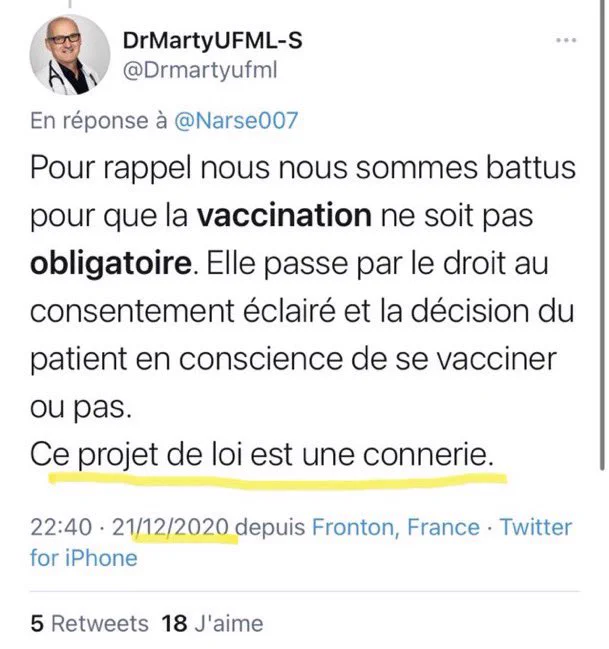Click the 22:40 · 21/12/2020 timestamp

pos(130,527)
